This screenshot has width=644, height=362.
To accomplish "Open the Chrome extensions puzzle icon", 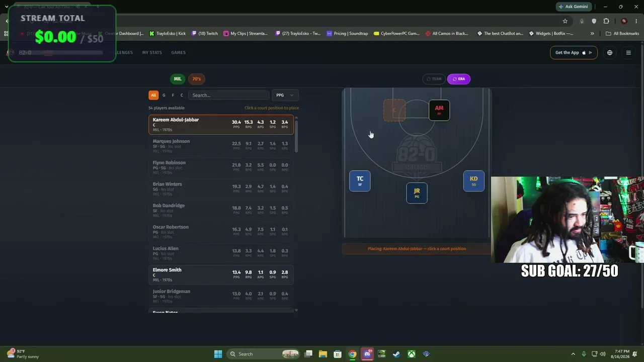I will click(x=606, y=21).
